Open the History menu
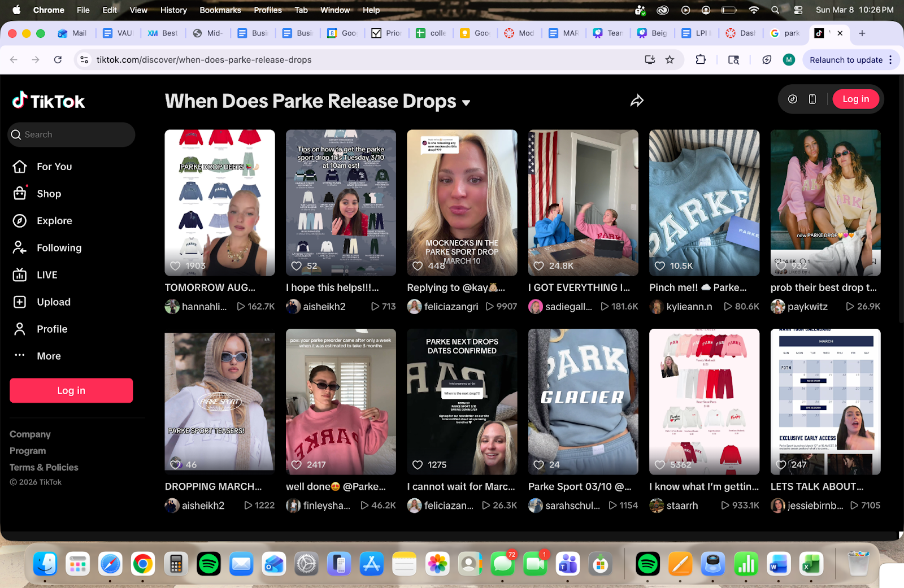Viewport: 904px width, 588px height. 173,10
